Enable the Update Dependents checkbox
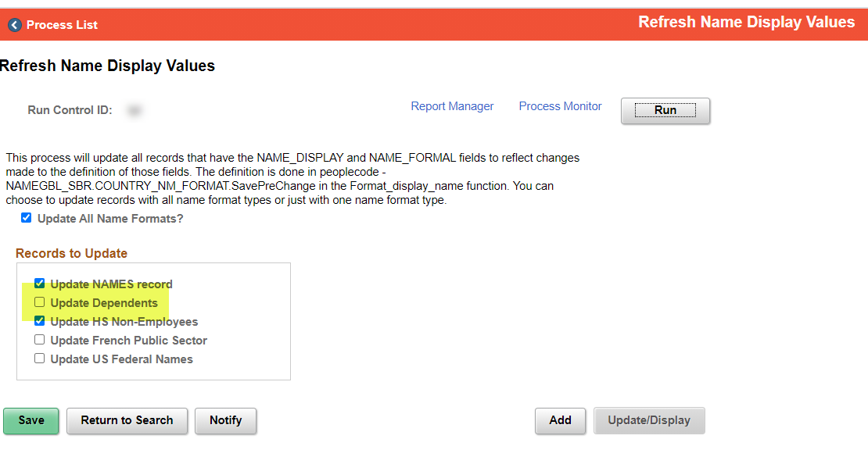 coord(39,302)
